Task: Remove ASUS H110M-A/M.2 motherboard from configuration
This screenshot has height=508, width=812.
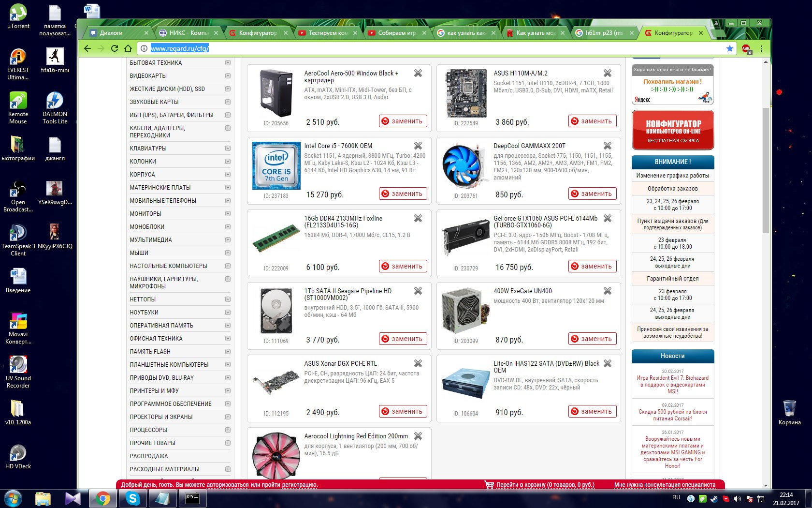Action: (x=608, y=73)
